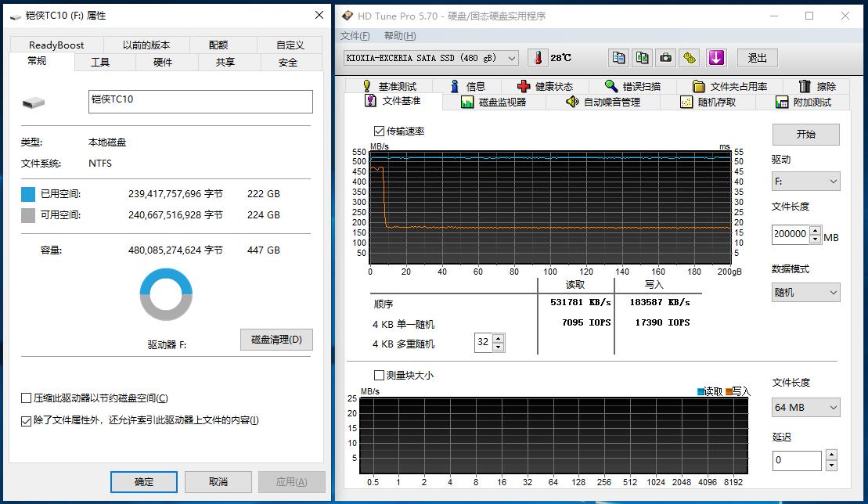This screenshot has width=868, height=504.
Task: Open the 擦除 erase tool with trash icon
Action: coord(823,85)
